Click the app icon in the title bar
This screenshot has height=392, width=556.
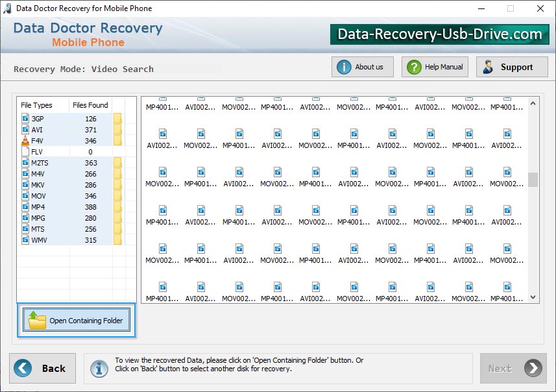[x=7, y=8]
